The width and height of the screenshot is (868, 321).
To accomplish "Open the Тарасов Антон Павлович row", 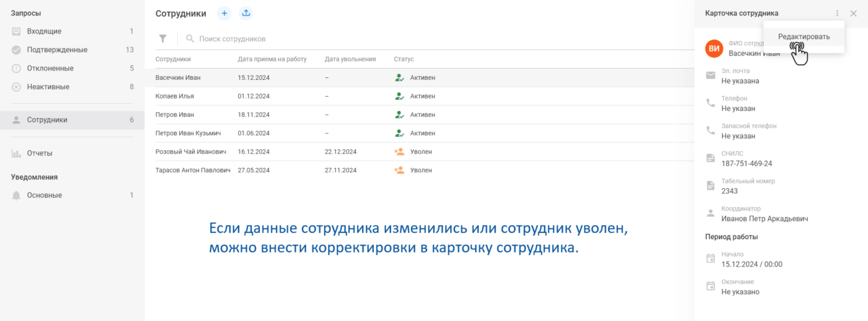I will pos(193,170).
